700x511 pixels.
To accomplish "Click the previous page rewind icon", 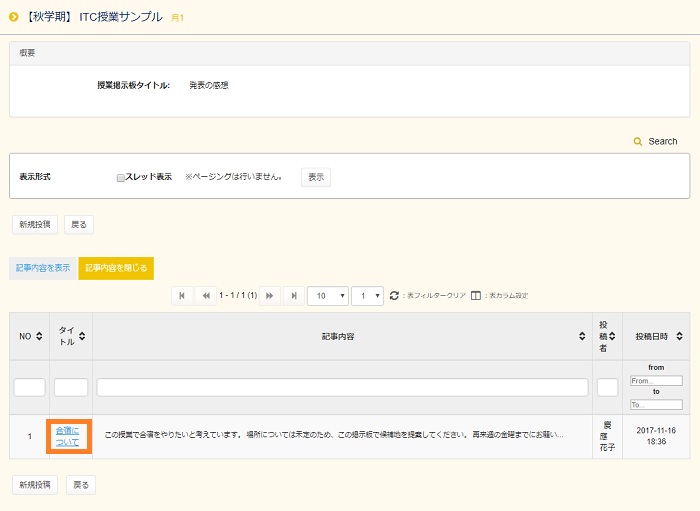I will pyautogui.click(x=207, y=296).
